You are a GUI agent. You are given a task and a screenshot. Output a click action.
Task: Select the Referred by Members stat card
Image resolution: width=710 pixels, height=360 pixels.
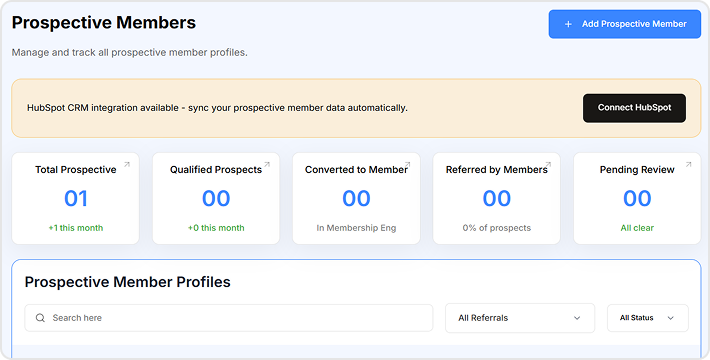tap(497, 198)
